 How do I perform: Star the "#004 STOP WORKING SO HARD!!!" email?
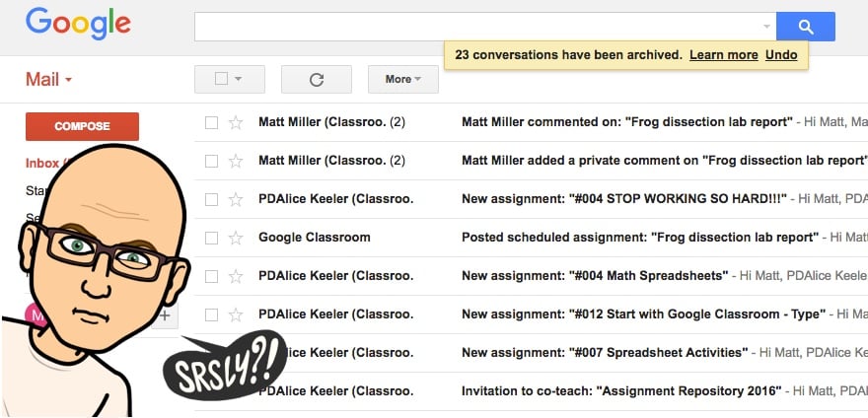[x=236, y=199]
